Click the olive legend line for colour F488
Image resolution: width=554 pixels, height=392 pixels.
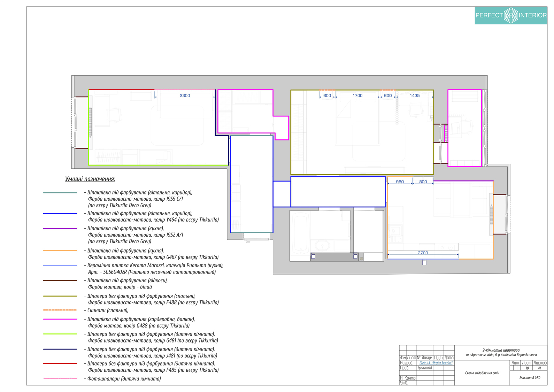[60, 296]
